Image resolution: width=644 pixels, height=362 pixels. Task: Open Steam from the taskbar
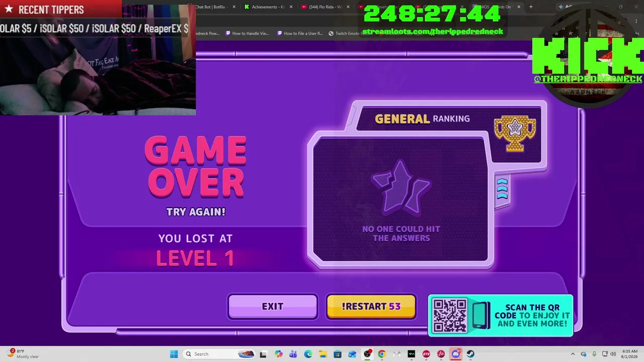(471, 354)
